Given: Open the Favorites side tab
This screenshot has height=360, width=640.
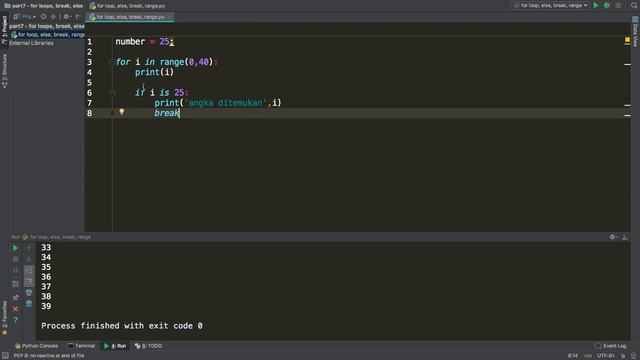Looking at the screenshot, I should [4, 318].
